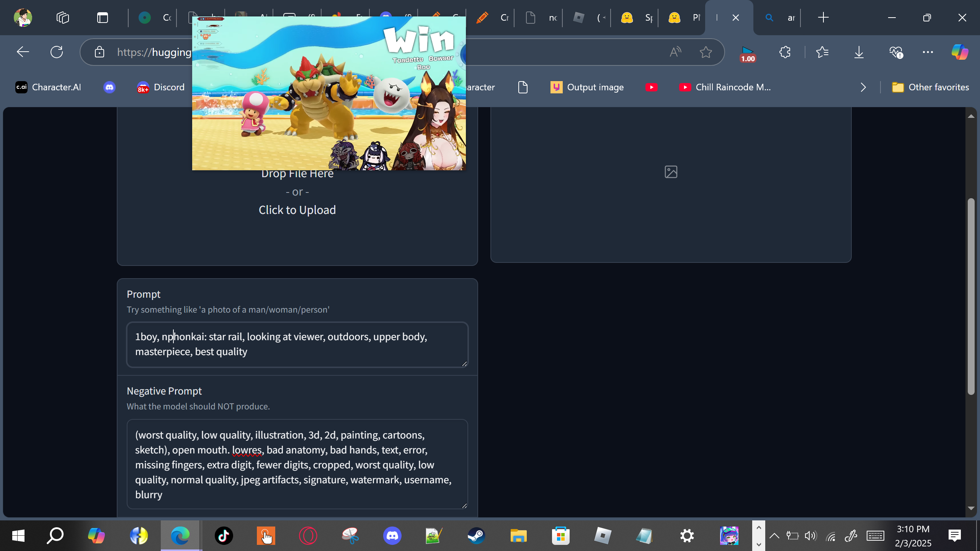Open the Extensions puzzle icon

pos(785,52)
